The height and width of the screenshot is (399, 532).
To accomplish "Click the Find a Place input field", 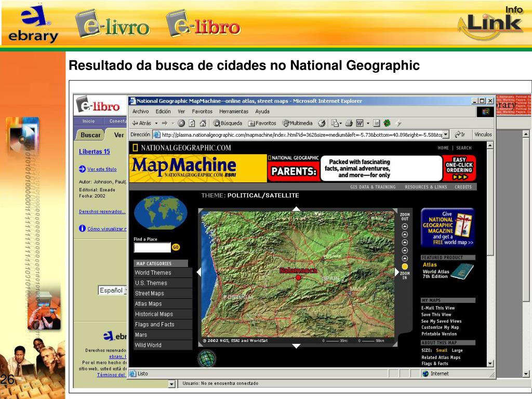I will coord(152,247).
